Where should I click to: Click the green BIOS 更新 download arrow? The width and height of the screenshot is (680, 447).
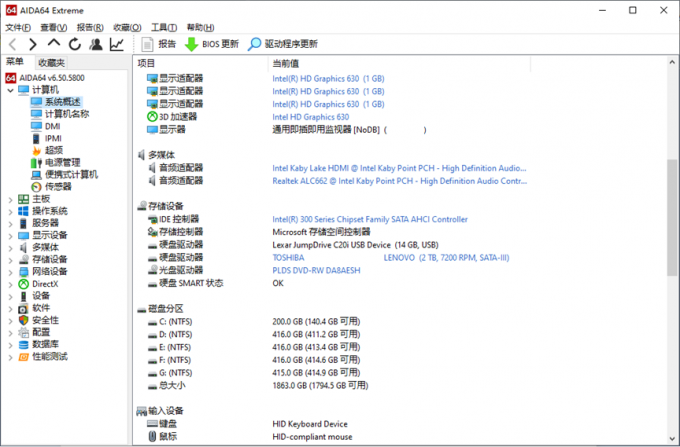click(x=191, y=44)
